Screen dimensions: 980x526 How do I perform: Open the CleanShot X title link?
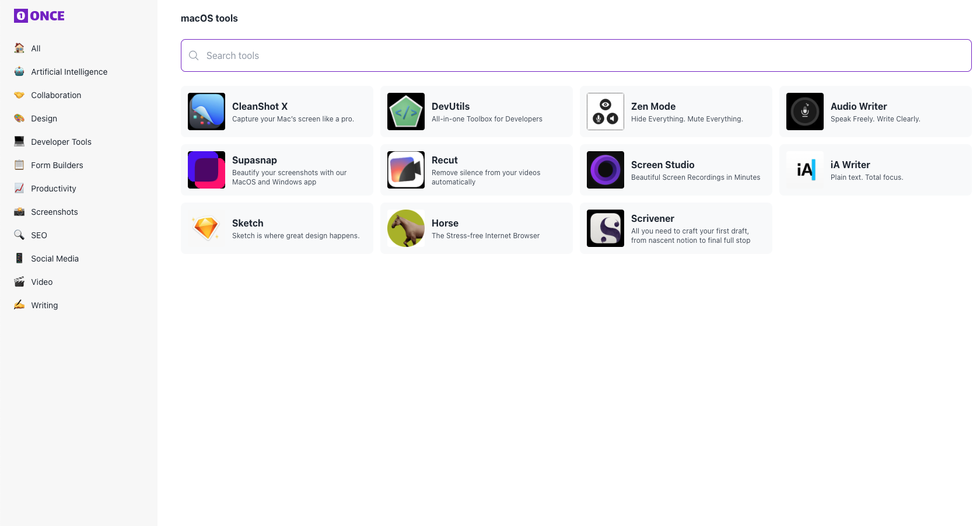[260, 106]
